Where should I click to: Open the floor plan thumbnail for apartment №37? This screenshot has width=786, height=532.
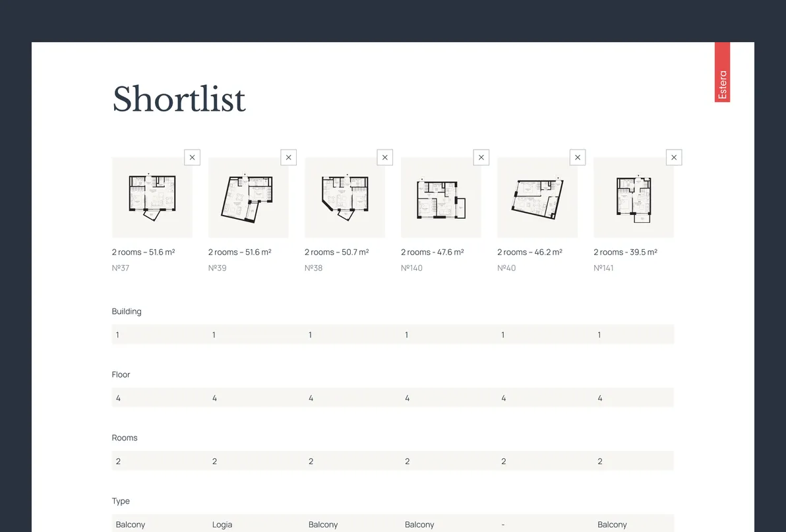click(152, 196)
